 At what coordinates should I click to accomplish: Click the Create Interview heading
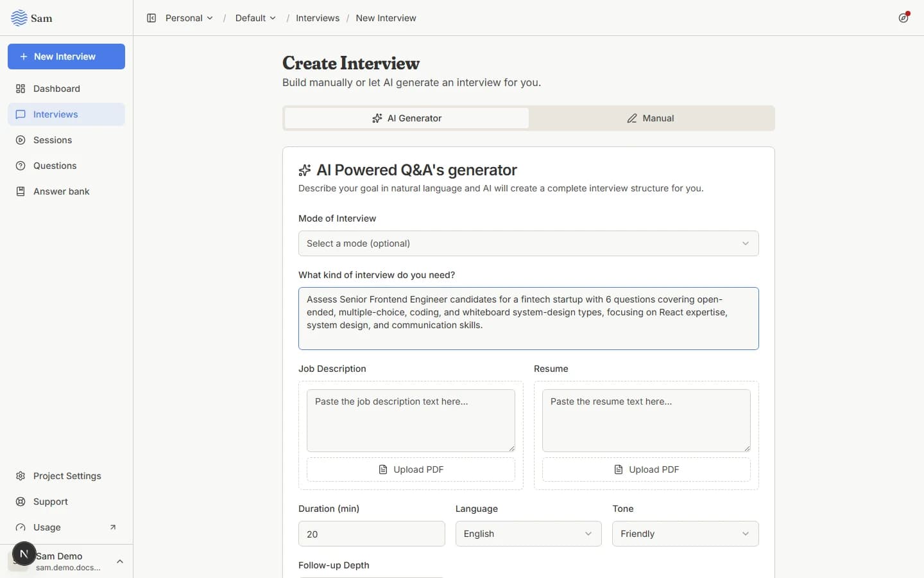click(x=351, y=63)
